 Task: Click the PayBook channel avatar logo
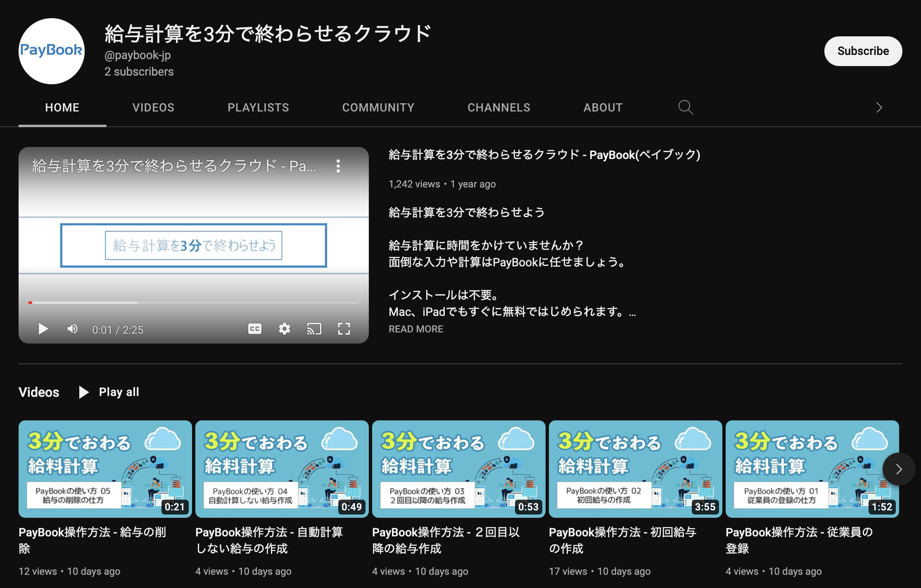pyautogui.click(x=52, y=51)
